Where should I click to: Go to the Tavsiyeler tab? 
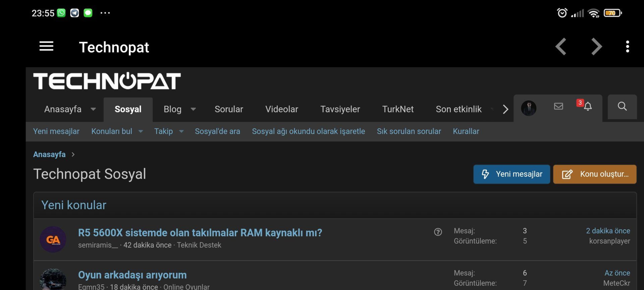click(340, 109)
